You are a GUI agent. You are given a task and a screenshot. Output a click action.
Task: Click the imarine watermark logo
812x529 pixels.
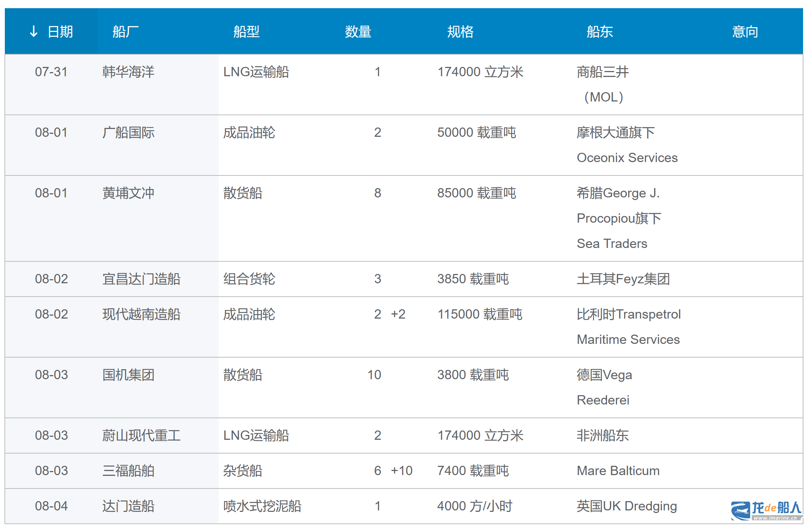(x=766, y=510)
